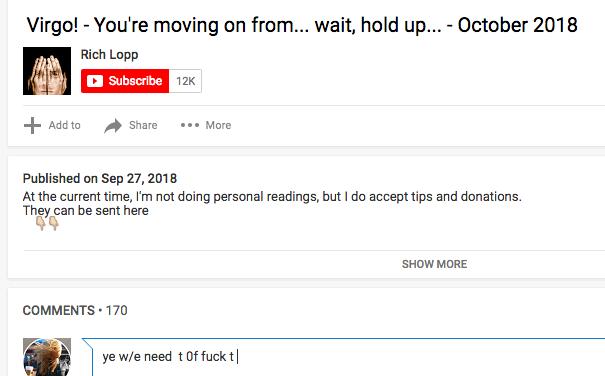Click the pointing-down hand emojis in description
Image resolution: width=605 pixels, height=376 pixels.
(x=47, y=223)
